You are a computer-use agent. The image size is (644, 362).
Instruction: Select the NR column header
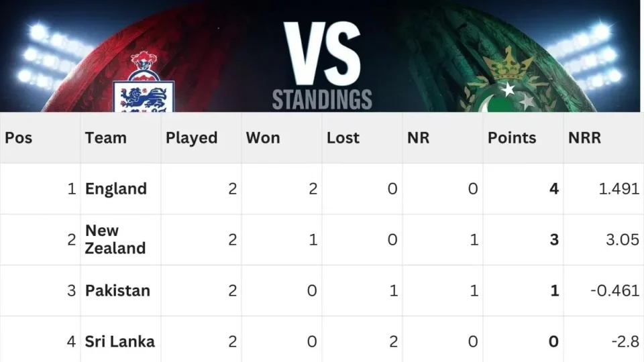418,138
